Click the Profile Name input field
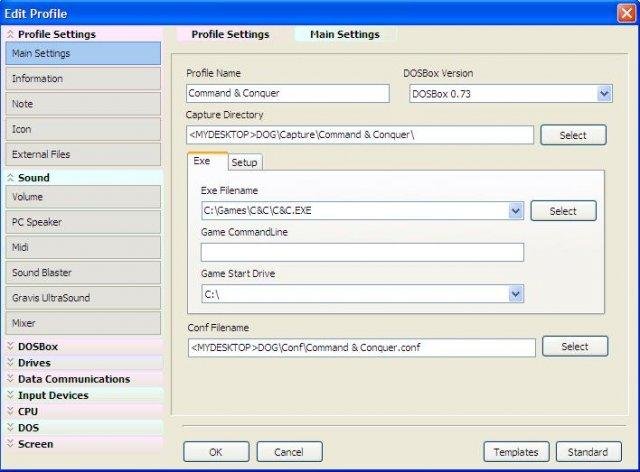Viewport: 640px width, 472px height. click(288, 94)
